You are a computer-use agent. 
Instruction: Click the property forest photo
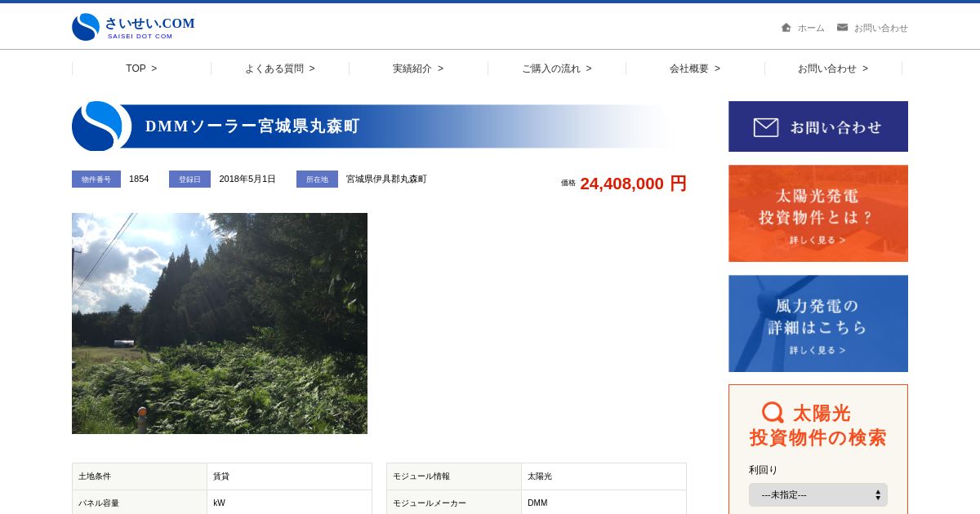coord(220,323)
